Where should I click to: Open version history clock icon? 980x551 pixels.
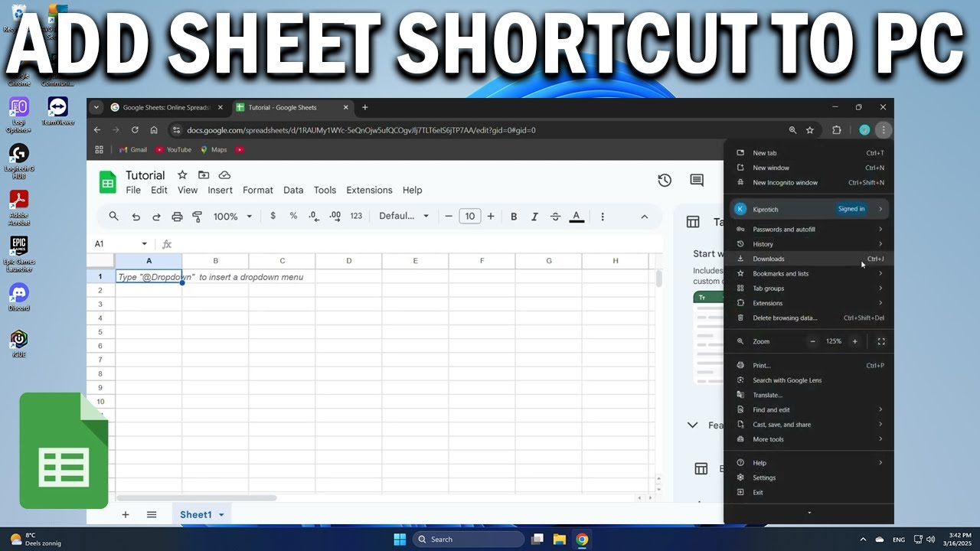(x=665, y=181)
